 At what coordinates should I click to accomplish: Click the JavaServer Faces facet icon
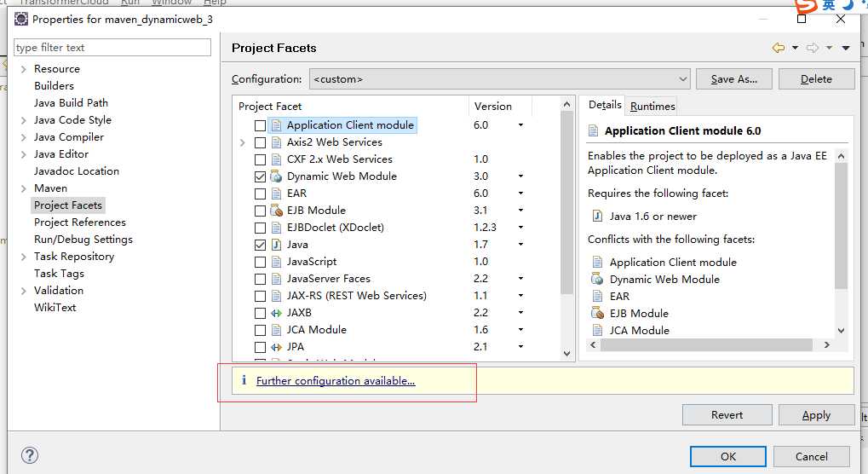pos(276,279)
